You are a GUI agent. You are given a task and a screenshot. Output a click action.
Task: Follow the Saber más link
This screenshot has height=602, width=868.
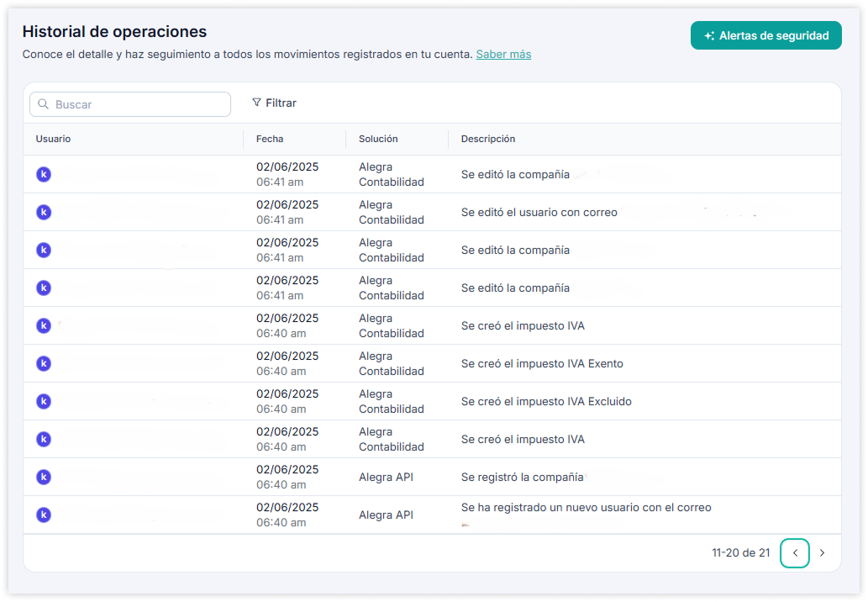tap(503, 55)
